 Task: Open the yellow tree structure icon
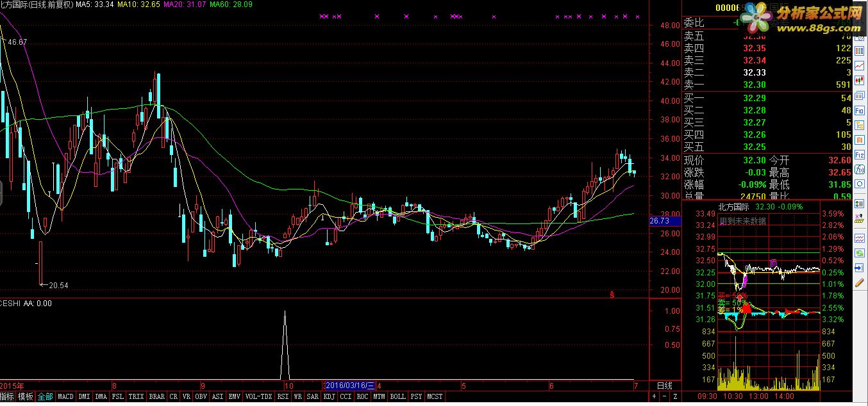tap(859, 125)
